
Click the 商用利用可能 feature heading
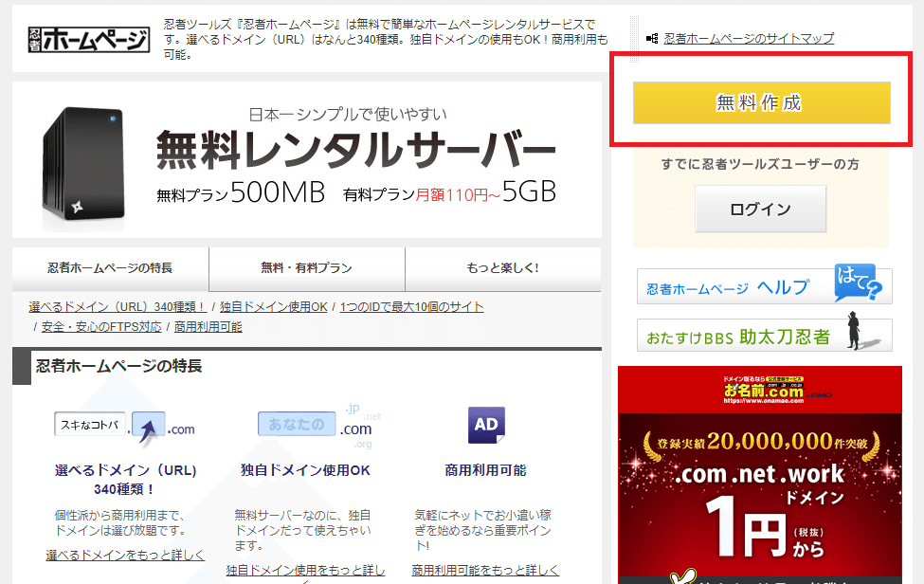coord(485,470)
